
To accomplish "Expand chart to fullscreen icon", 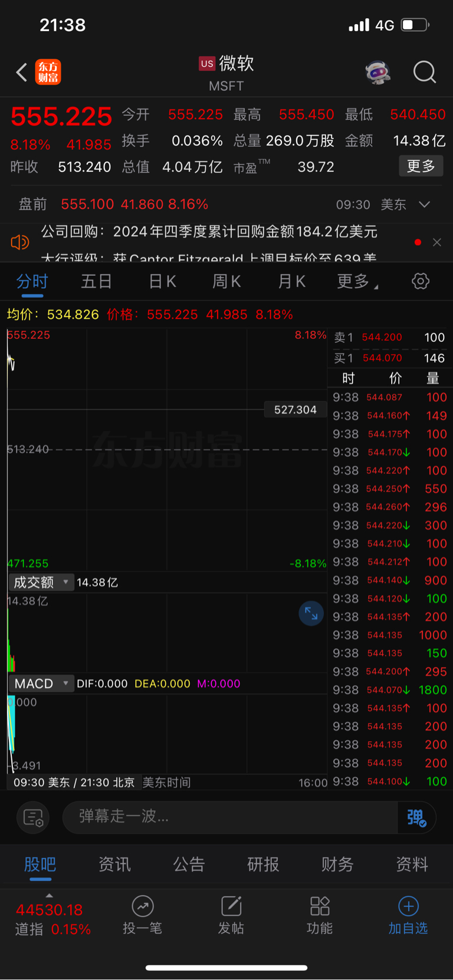I will pos(311,614).
